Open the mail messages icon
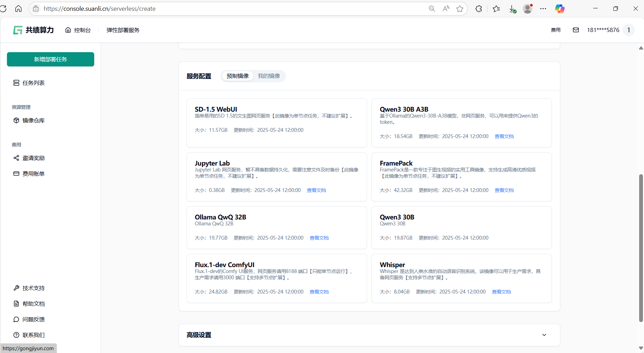Screen dimensions: 644x353 (x=576, y=30)
